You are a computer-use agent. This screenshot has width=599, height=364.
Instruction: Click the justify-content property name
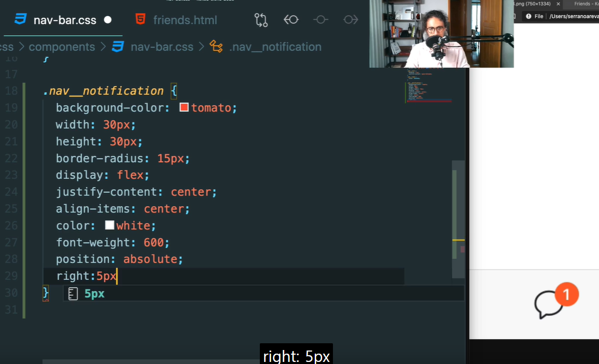[x=106, y=192]
